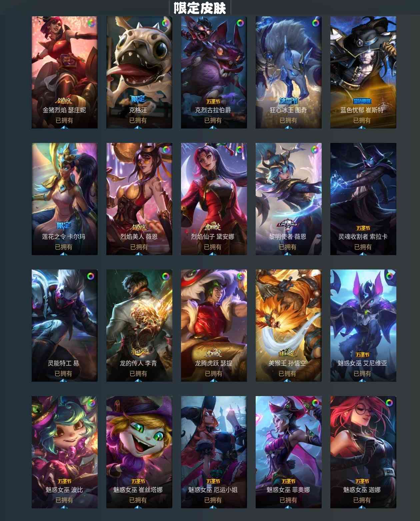Click chroma color circle on 克格汪 card
The width and height of the screenshot is (420, 521).
point(166,23)
